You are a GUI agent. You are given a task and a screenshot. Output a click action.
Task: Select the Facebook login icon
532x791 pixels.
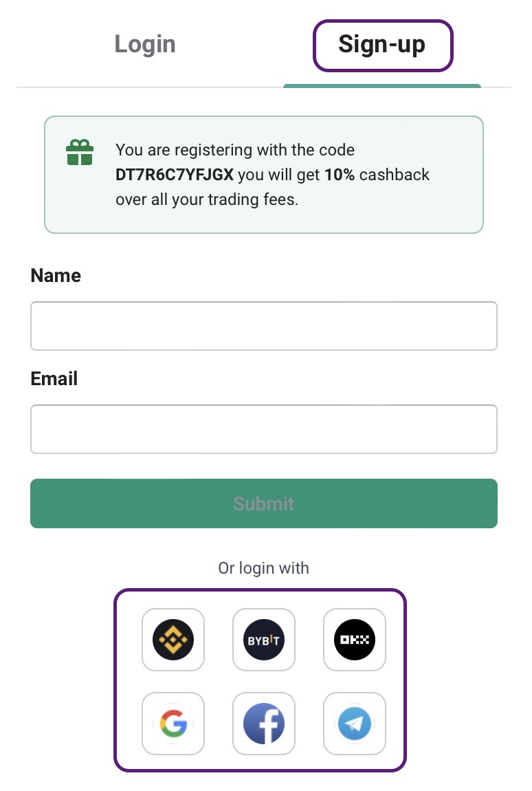tap(264, 724)
